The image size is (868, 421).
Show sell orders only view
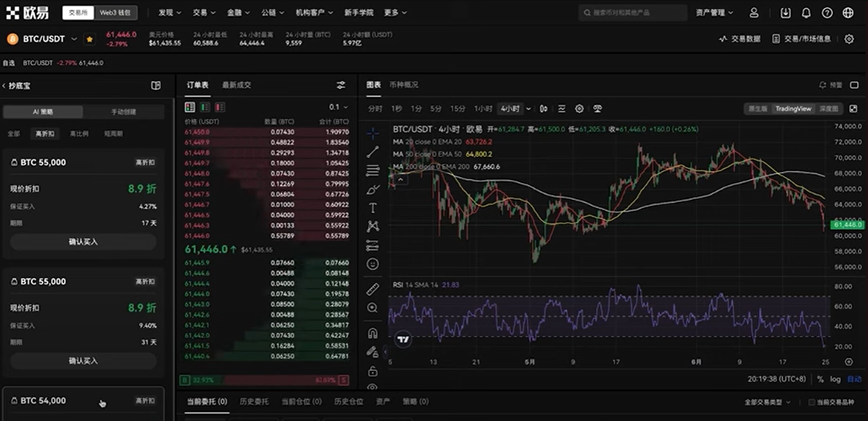(219, 107)
